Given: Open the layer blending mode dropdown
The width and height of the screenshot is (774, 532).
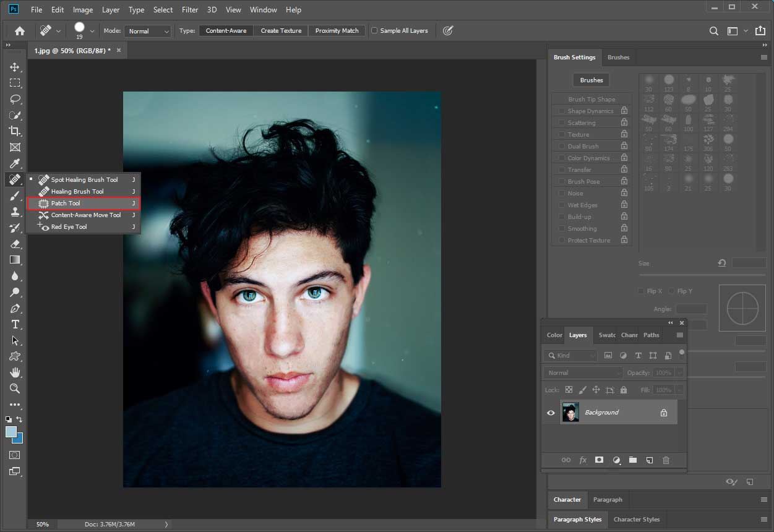Looking at the screenshot, I should click(x=582, y=372).
